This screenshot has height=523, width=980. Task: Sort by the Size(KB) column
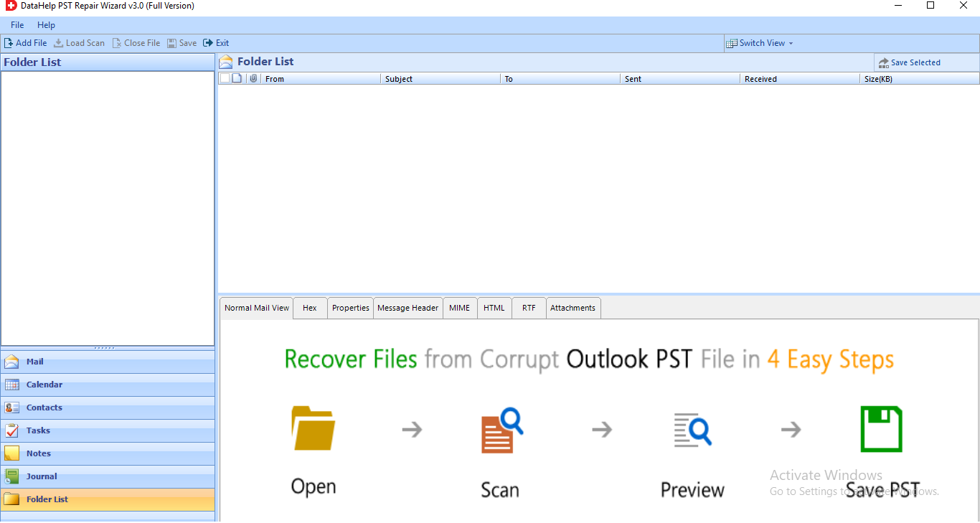(x=919, y=79)
